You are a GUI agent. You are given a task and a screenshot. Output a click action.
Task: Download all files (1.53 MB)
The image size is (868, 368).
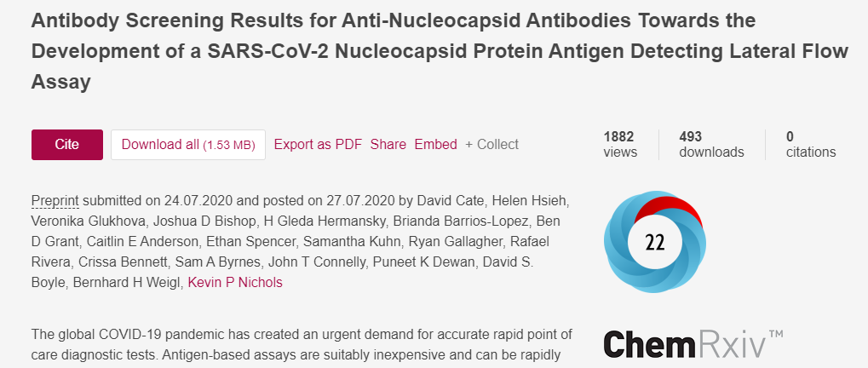[188, 145]
